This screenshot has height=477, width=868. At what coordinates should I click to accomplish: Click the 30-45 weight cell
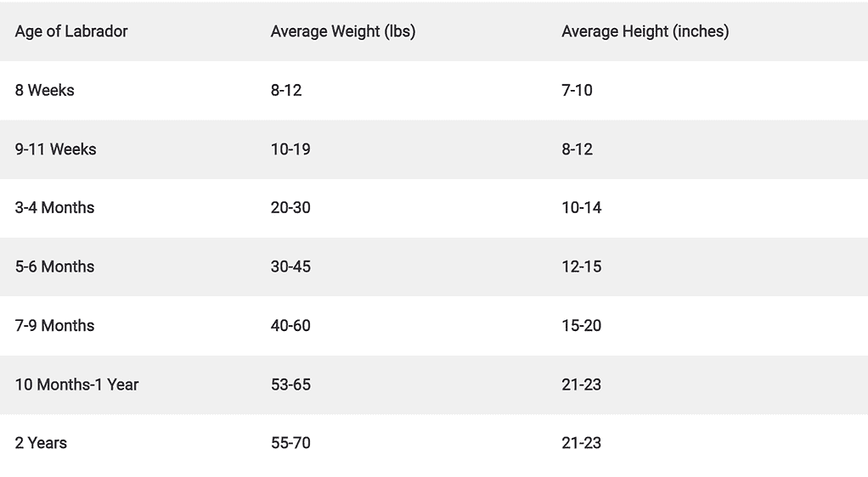(290, 267)
